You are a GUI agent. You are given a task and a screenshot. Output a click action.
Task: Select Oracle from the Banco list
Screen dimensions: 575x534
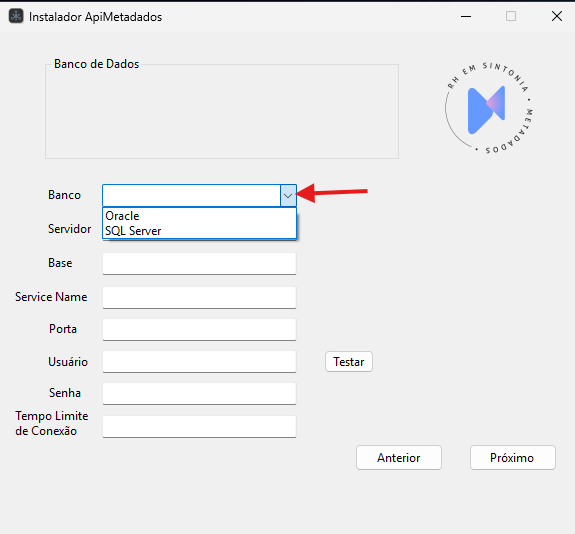click(x=199, y=216)
